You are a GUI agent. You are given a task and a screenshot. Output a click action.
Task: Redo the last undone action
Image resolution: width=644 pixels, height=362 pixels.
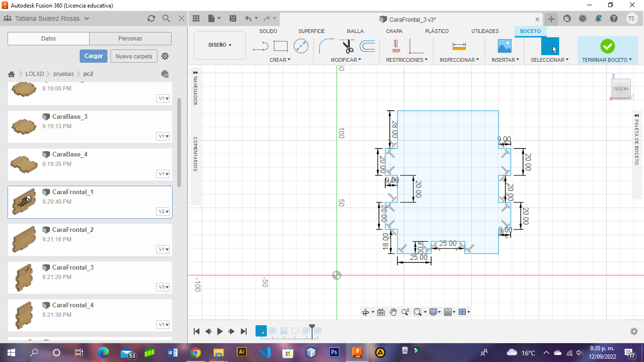pos(267,18)
